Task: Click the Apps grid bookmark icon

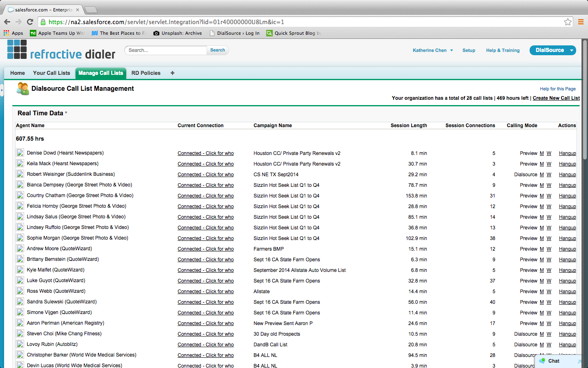Action: (6, 33)
